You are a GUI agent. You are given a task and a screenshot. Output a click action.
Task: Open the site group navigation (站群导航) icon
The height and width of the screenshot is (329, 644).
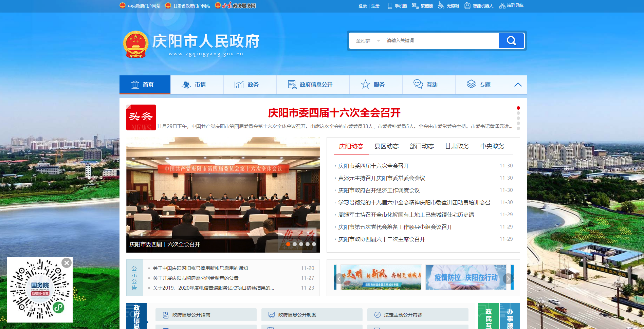502,6
